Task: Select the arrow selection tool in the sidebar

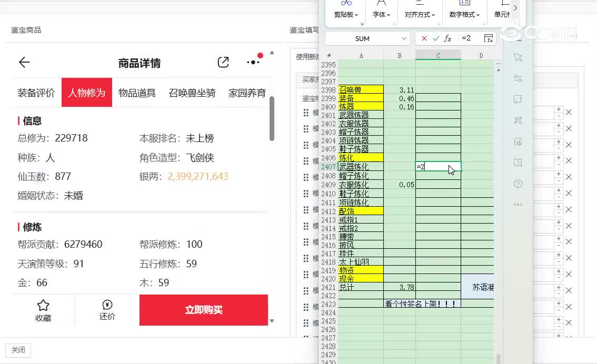Action: (518, 57)
